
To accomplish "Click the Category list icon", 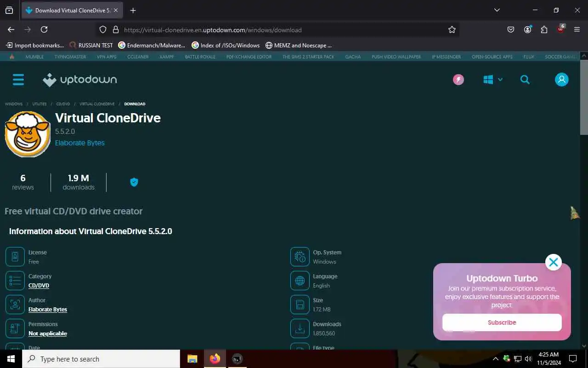I will [x=15, y=281].
